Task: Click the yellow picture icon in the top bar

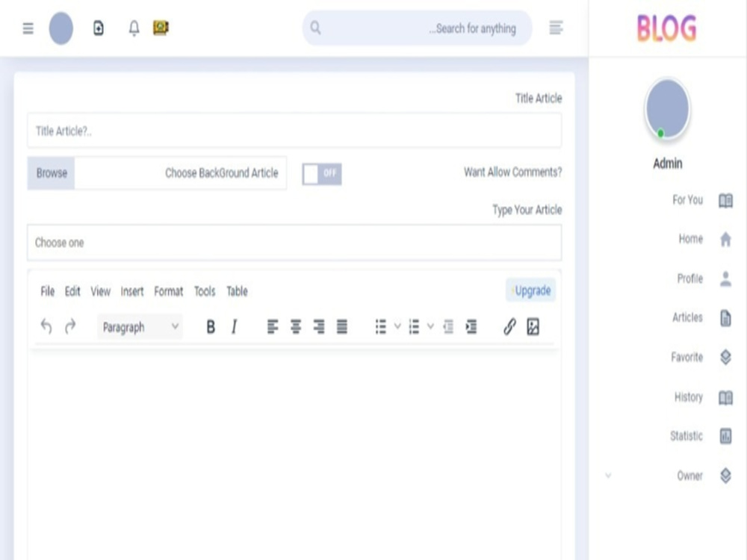Action: (161, 28)
